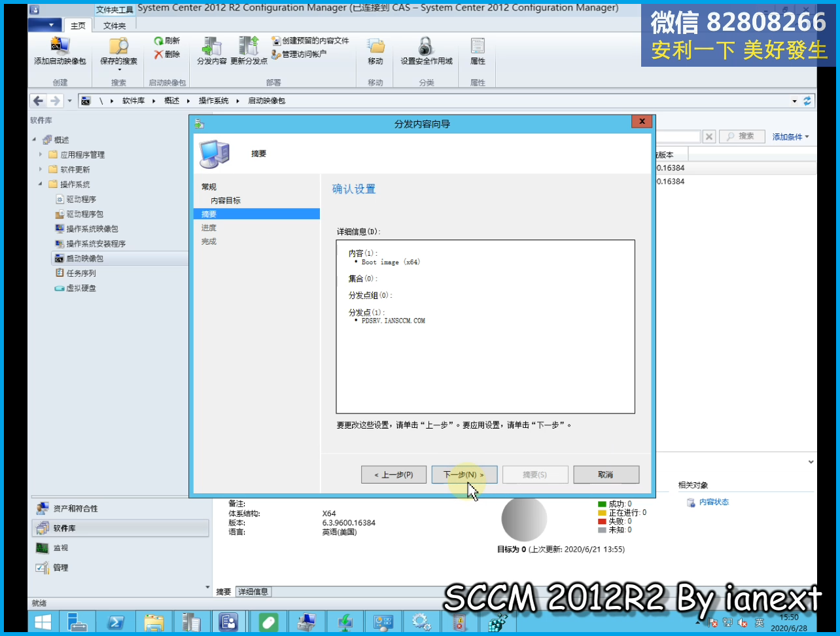
Task: Open the navigation history dropdown arrow
Action: click(x=69, y=101)
